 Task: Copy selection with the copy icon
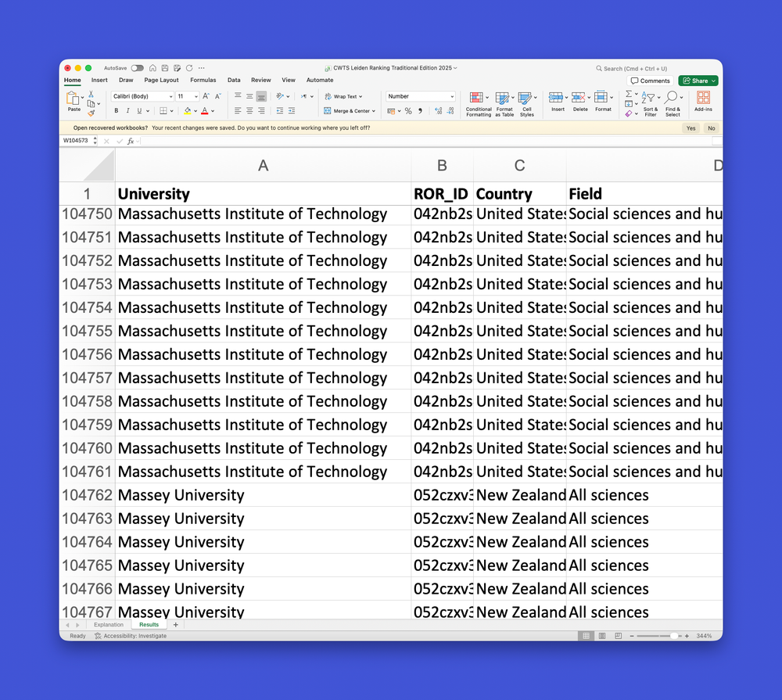point(91,104)
